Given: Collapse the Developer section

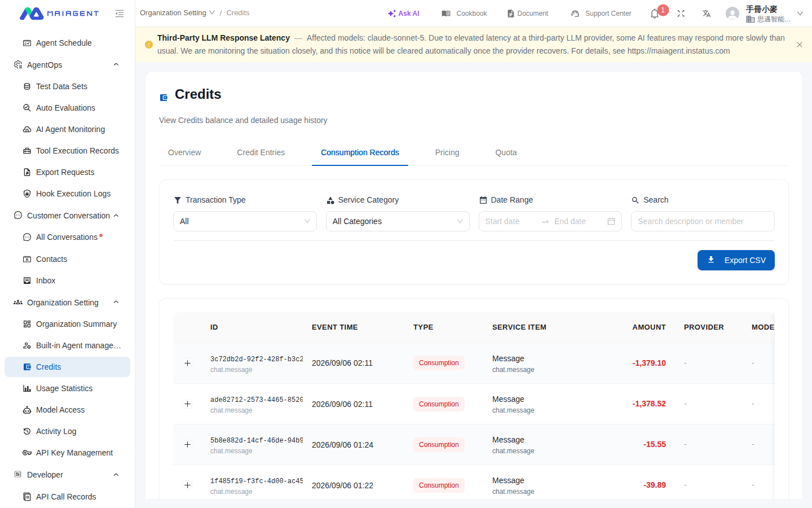Looking at the screenshot, I should [x=116, y=475].
